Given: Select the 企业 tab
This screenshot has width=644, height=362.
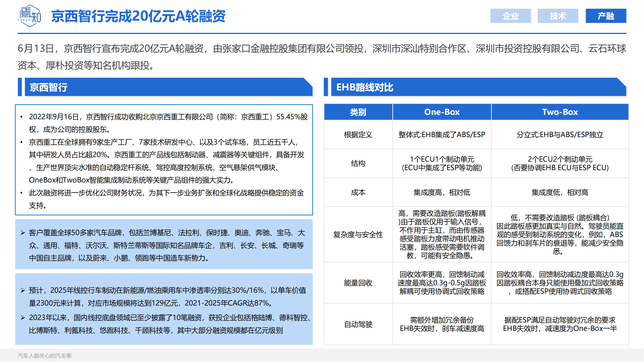Looking at the screenshot, I should (x=510, y=16).
